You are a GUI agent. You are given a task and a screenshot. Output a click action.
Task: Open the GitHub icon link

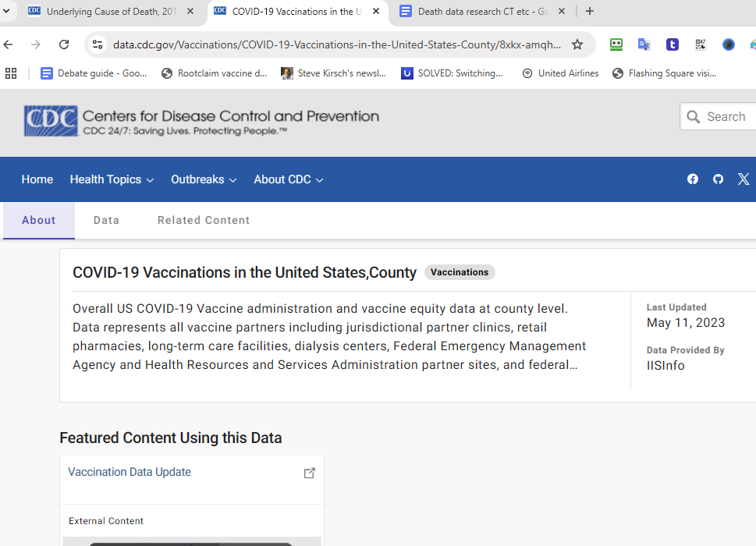click(718, 179)
